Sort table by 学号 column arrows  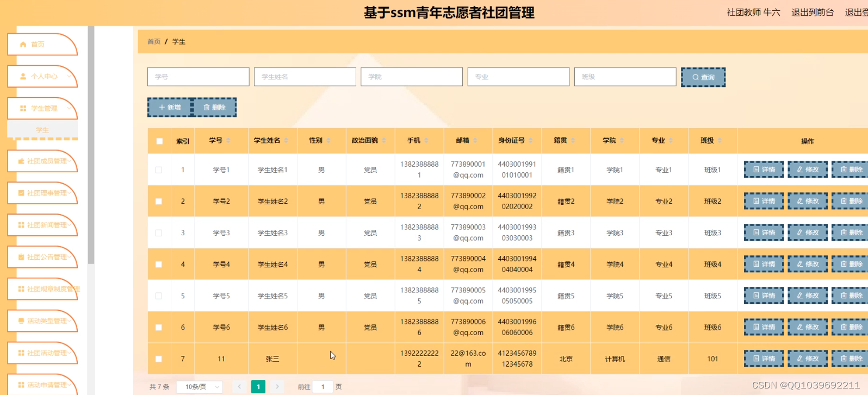(228, 141)
